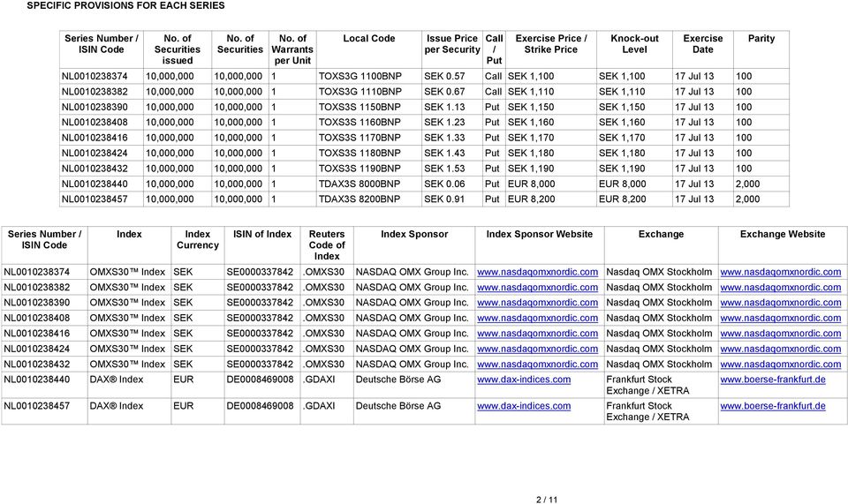Click Knock-out Level cell SEK 1,190
The width and height of the screenshot is (848, 504).
[621, 169]
